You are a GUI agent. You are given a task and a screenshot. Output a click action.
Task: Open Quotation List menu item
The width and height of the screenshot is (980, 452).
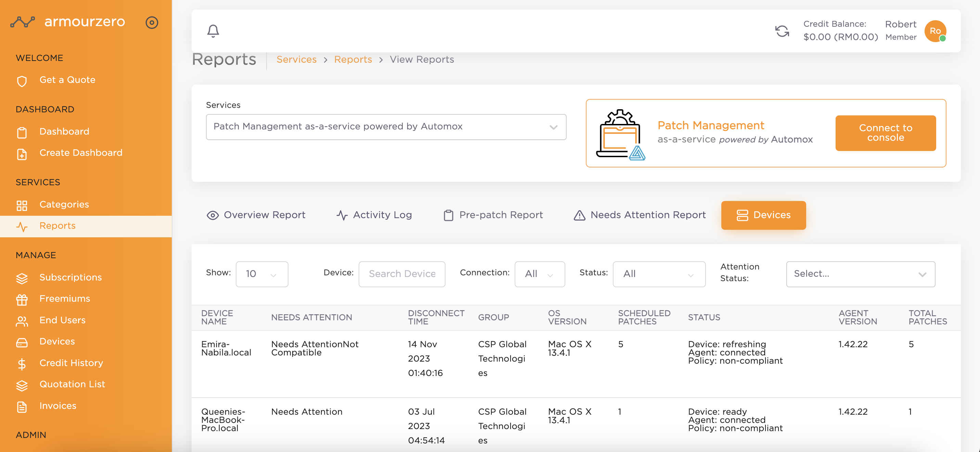pyautogui.click(x=72, y=384)
